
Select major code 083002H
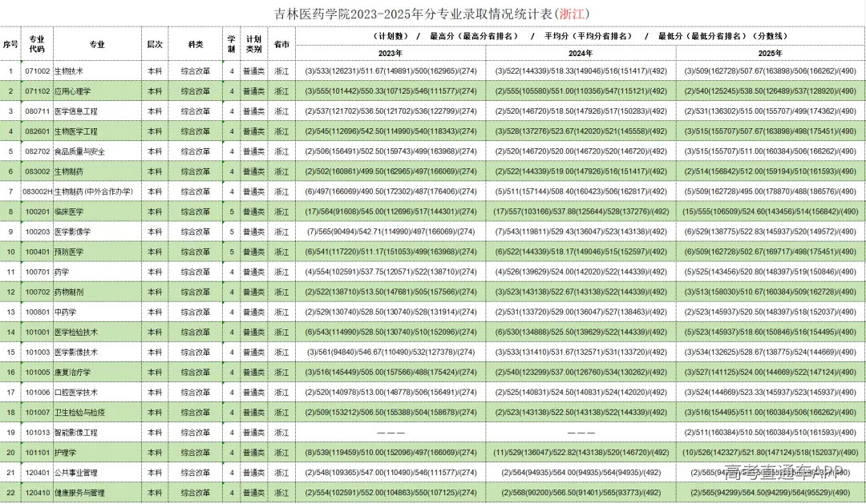click(37, 192)
